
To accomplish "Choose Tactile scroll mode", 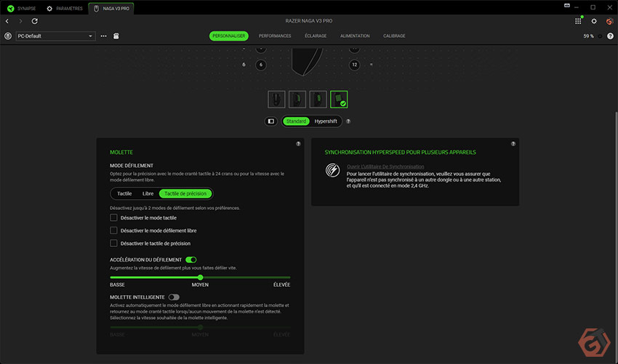I will 124,193.
